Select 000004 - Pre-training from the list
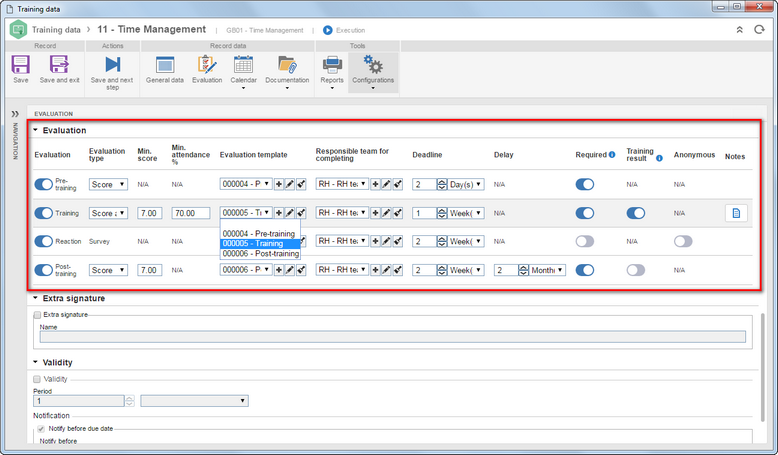Viewport: 778px width, 455px height. (260, 234)
